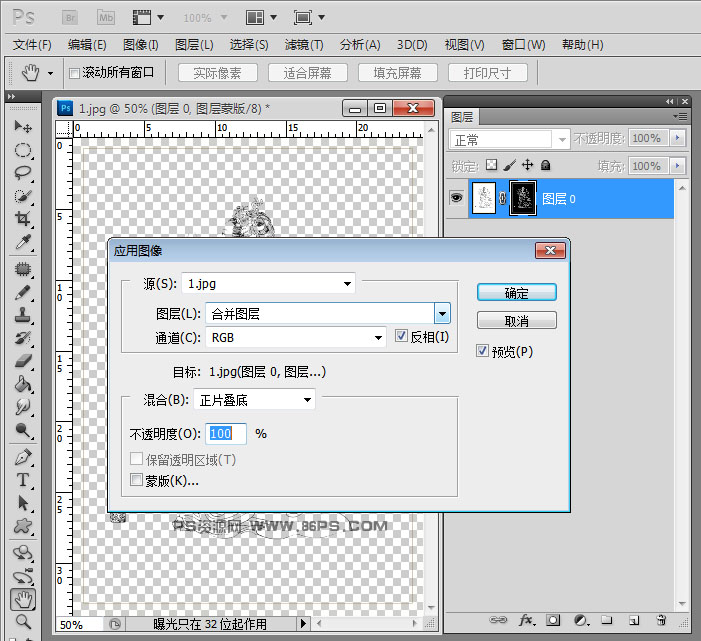The image size is (701, 641).
Task: Select the Type tool
Action: (23, 480)
